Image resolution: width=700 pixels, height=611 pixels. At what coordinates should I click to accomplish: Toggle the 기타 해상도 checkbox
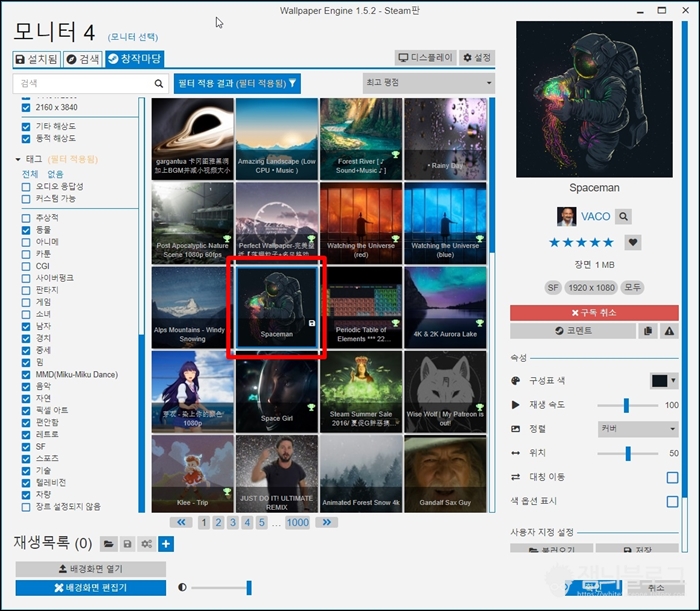point(26,127)
